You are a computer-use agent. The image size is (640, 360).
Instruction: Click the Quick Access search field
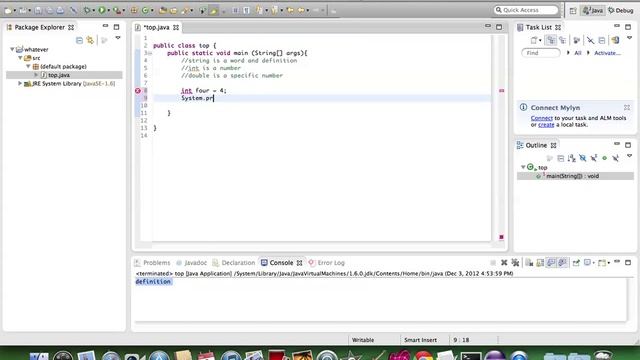click(526, 10)
